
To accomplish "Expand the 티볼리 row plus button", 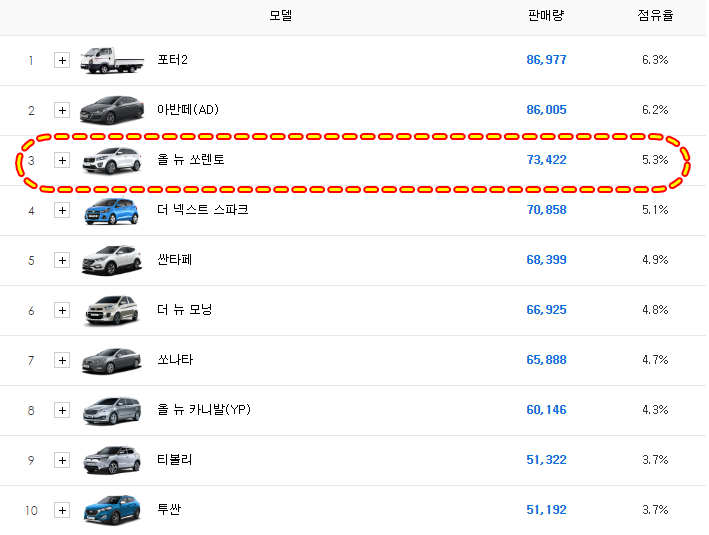I will 62,460.
